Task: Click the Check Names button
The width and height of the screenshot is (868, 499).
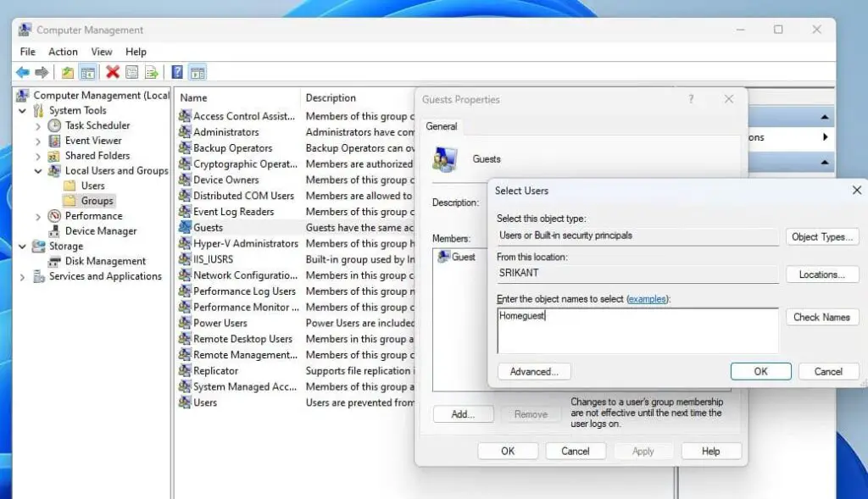Action: point(822,317)
